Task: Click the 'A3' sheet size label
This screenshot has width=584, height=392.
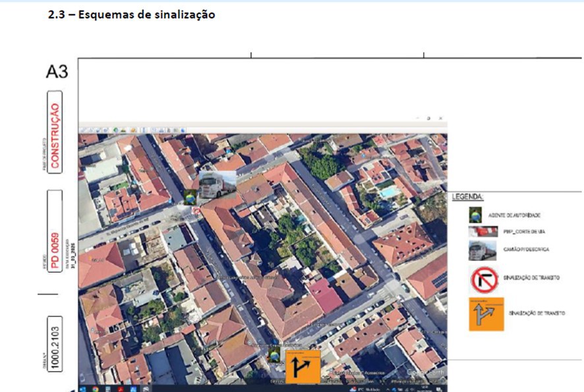Action: (x=57, y=71)
